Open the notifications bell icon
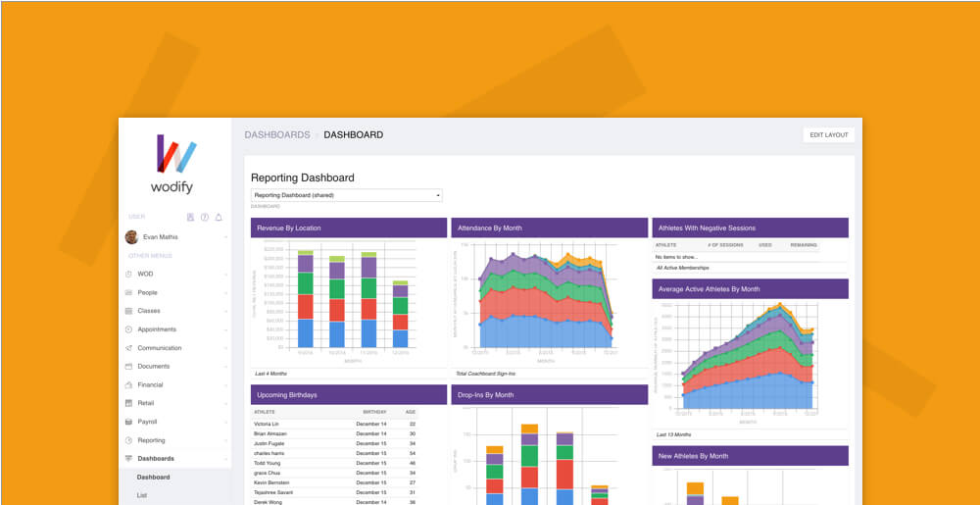Viewport: 980px width, 505px height. point(219,218)
